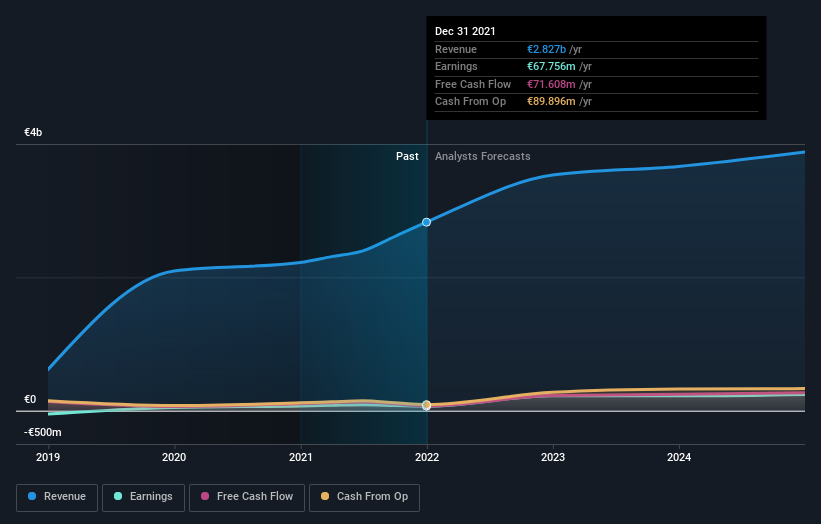
Task: Click the €71.608m free cash flow value
Action: coord(551,84)
